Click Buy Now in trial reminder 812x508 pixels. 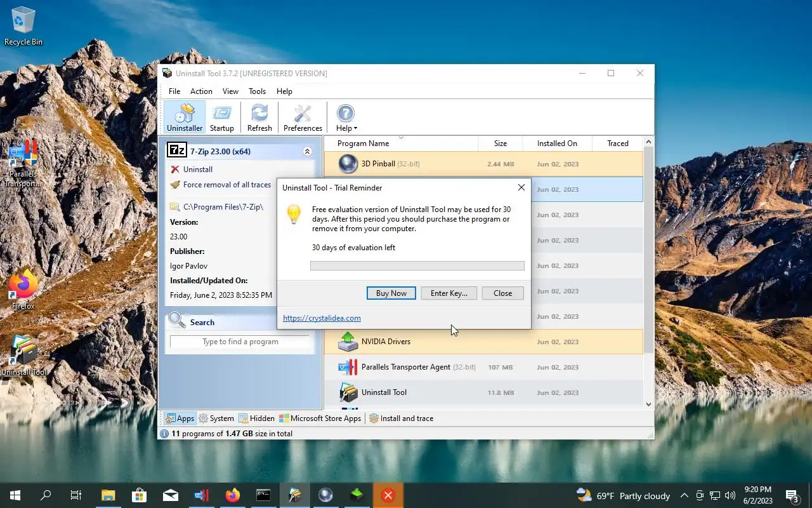coord(391,293)
